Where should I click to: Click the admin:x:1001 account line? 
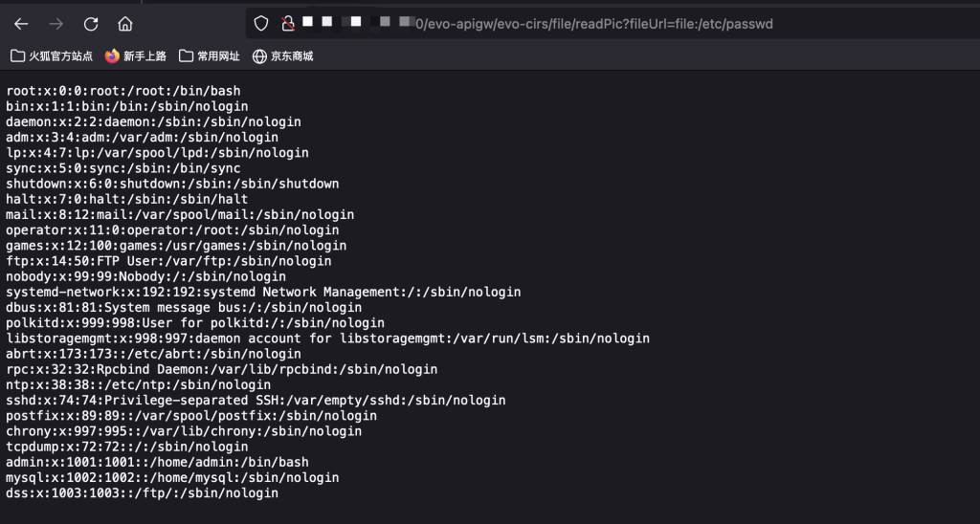158,462
